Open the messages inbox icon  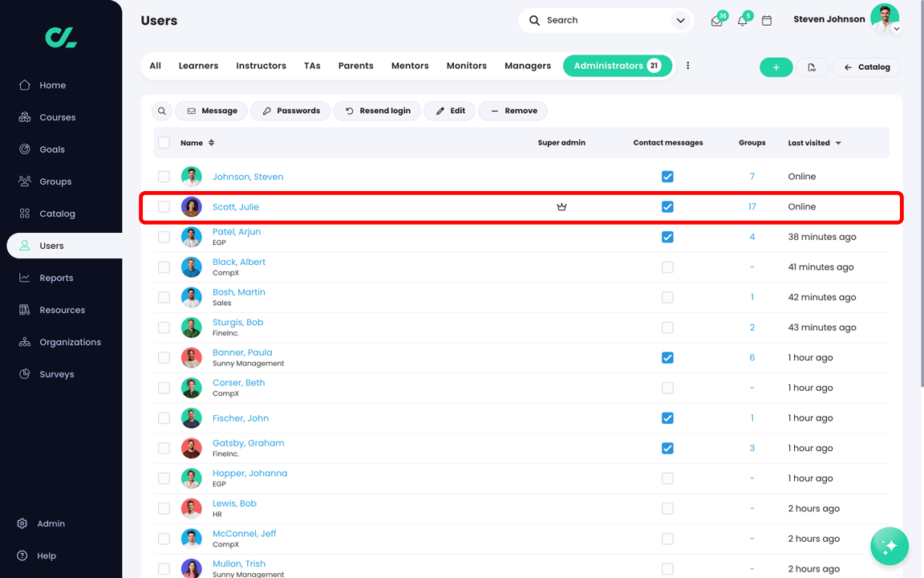coord(715,20)
